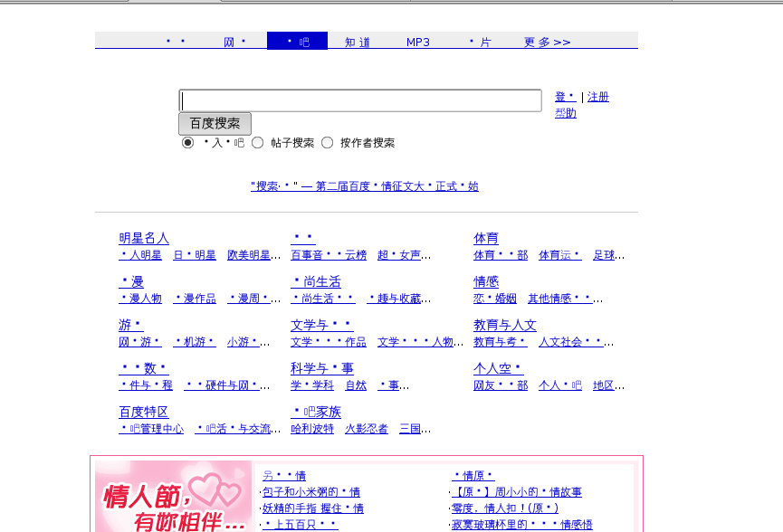Open the MP3 tab
783x532 pixels.
[418, 42]
